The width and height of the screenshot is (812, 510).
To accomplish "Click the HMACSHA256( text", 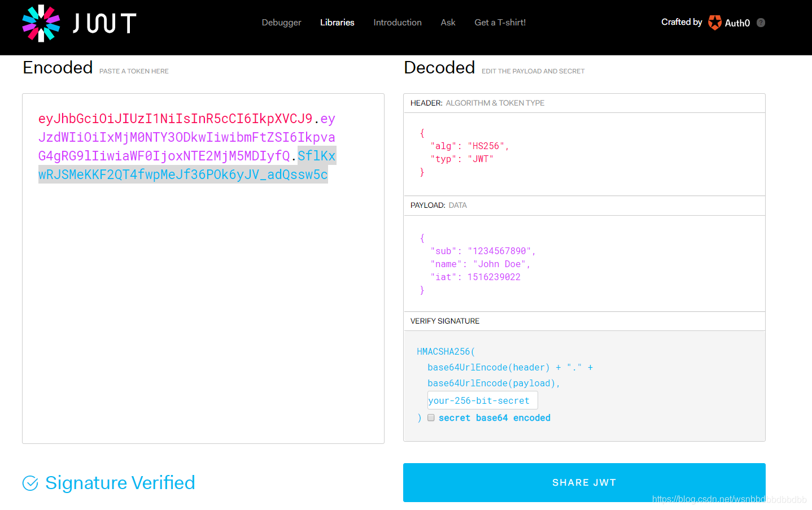I will (446, 351).
